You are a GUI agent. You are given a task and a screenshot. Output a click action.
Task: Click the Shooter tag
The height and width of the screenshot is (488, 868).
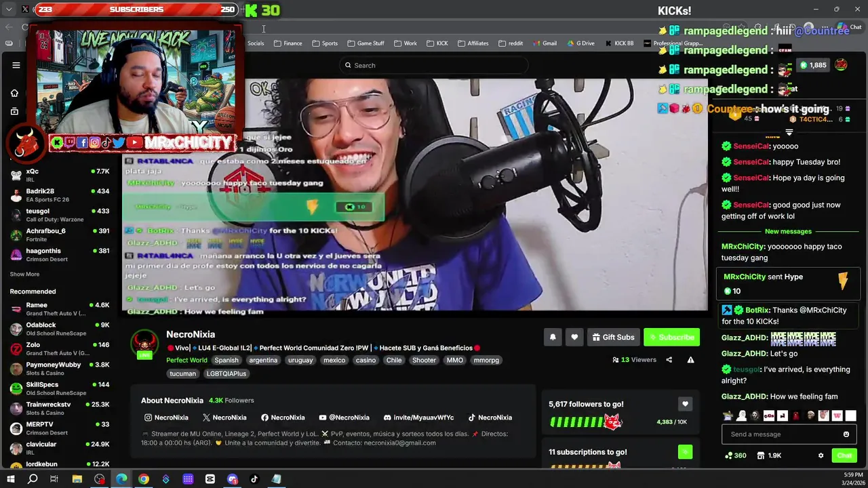point(424,361)
